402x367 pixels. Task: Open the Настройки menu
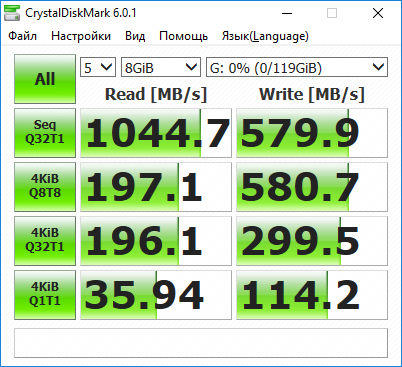click(81, 36)
